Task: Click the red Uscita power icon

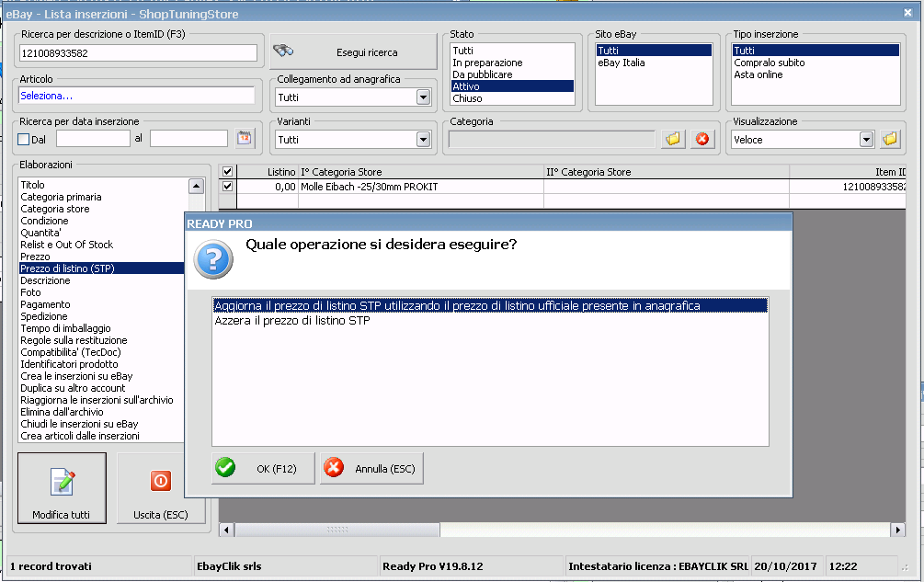Action: [160, 481]
